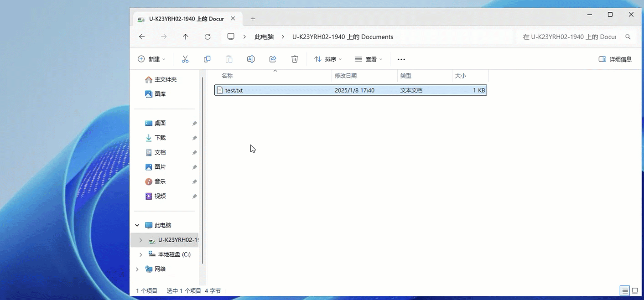The width and height of the screenshot is (644, 300).
Task: Select the U-K23YRH02-1940 Documents tab
Action: (x=188, y=19)
